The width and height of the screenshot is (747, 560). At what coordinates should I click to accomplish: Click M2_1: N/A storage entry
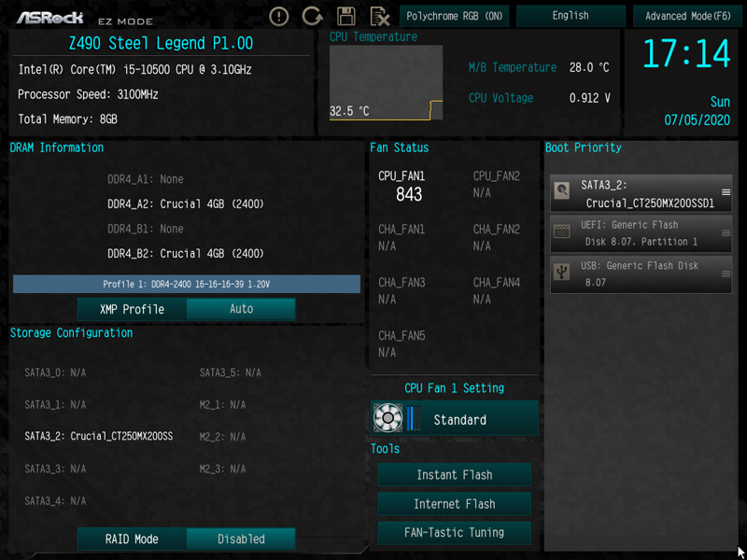222,405
